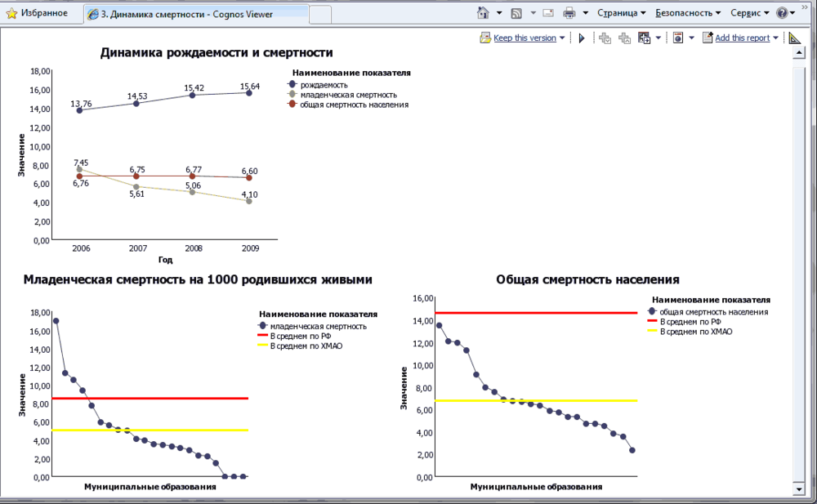The width and height of the screenshot is (817, 504).
Task: Open the Страница menu
Action: coord(621,13)
